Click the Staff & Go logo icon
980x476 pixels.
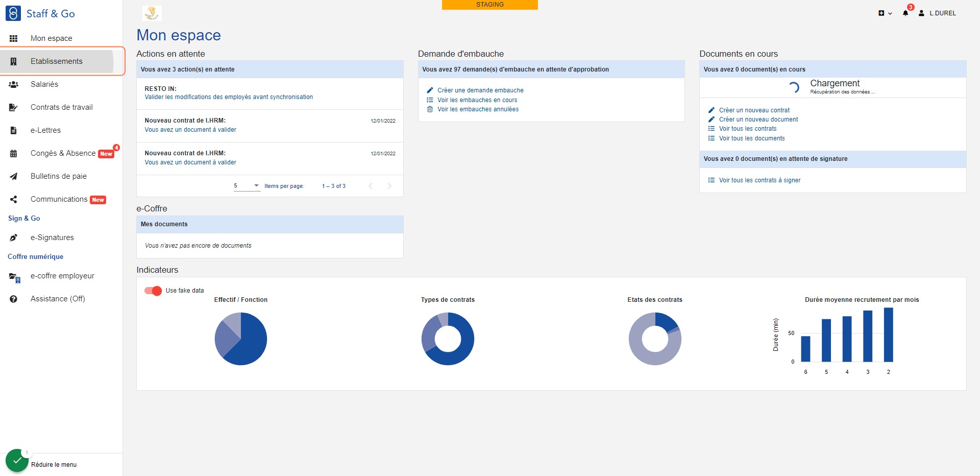click(x=13, y=13)
